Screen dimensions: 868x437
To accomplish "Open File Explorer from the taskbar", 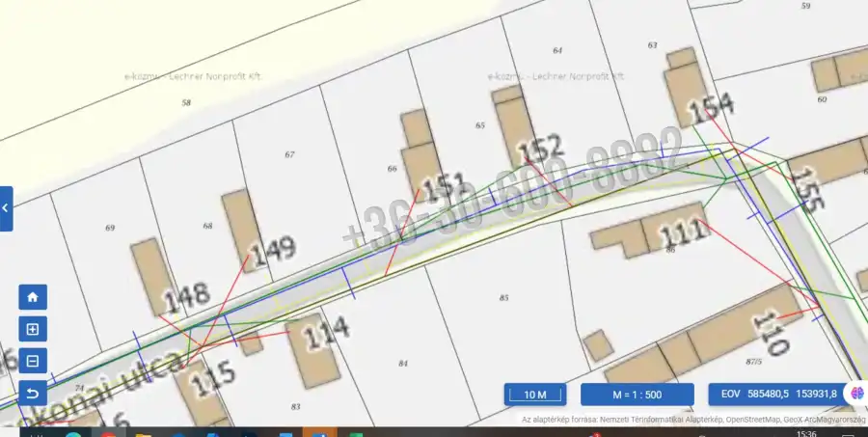I will point(145,434).
